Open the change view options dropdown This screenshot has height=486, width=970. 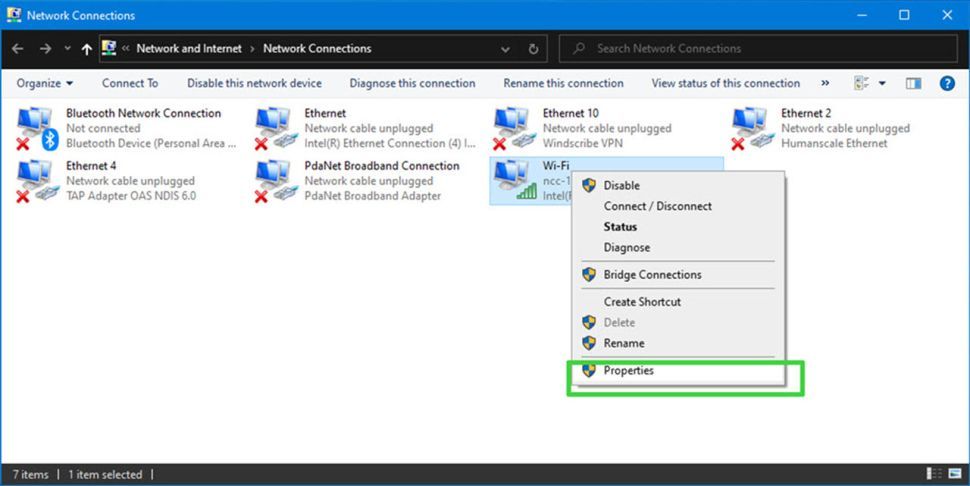(x=882, y=84)
